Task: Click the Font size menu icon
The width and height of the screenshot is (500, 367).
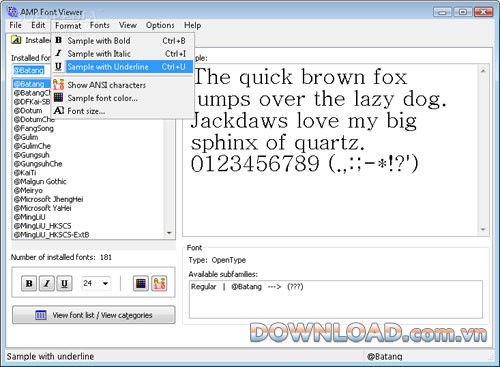Action: [59, 111]
